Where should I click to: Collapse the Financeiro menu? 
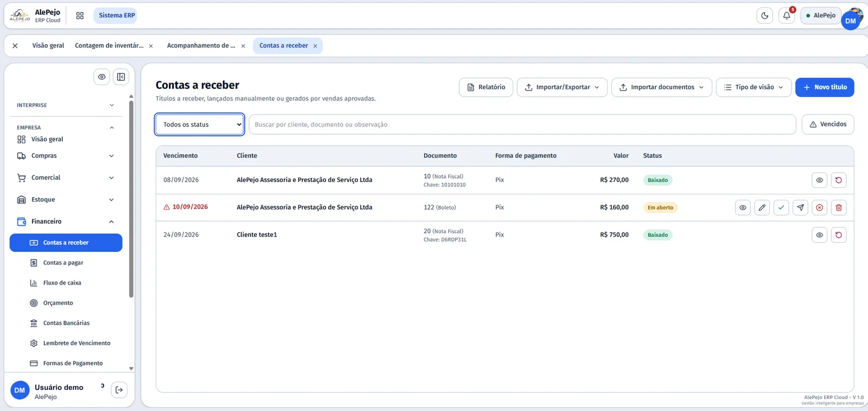tap(66, 222)
